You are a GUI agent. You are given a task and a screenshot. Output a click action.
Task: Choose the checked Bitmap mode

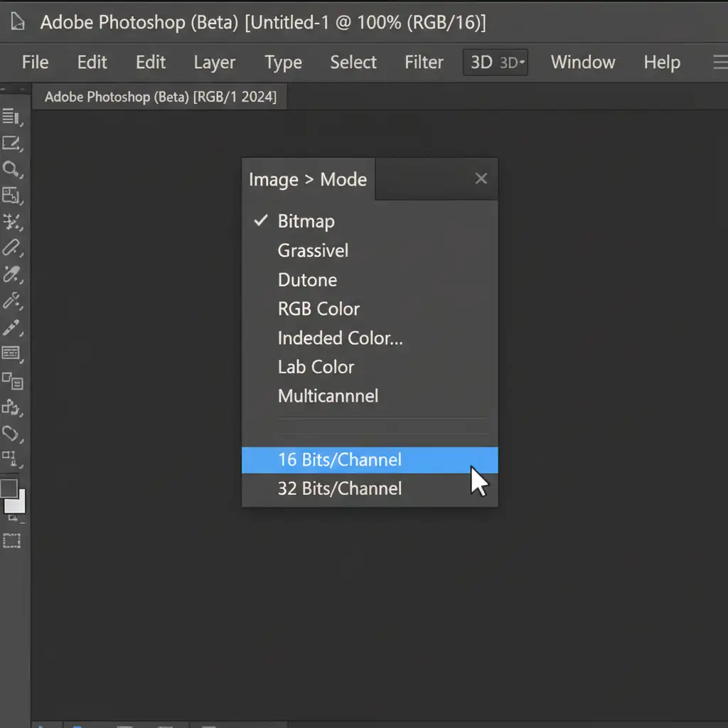[x=306, y=221]
